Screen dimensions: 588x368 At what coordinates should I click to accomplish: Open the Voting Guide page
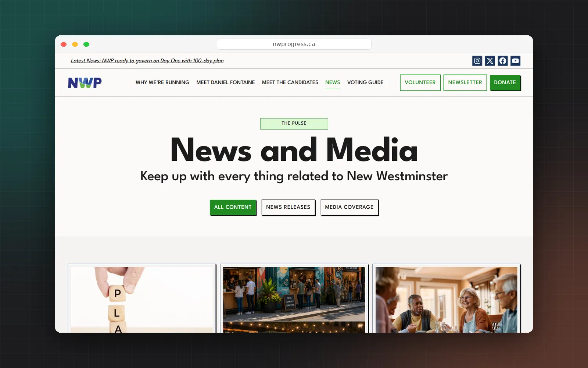(365, 82)
